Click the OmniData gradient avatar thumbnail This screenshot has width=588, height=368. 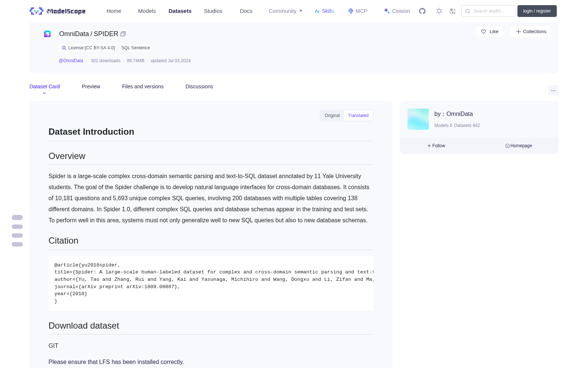418,119
